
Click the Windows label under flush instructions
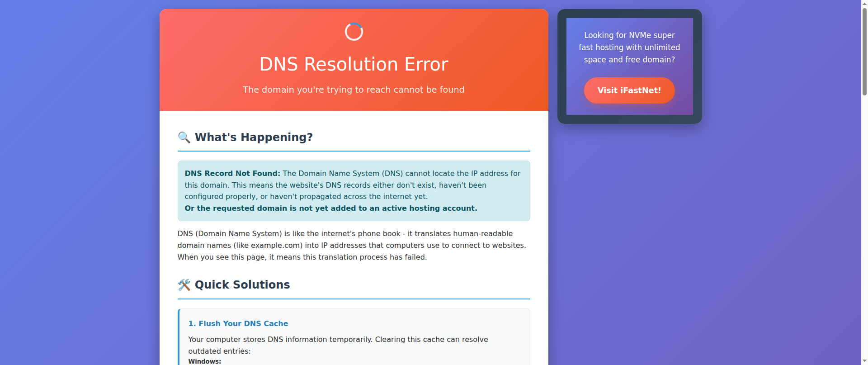[x=205, y=361]
